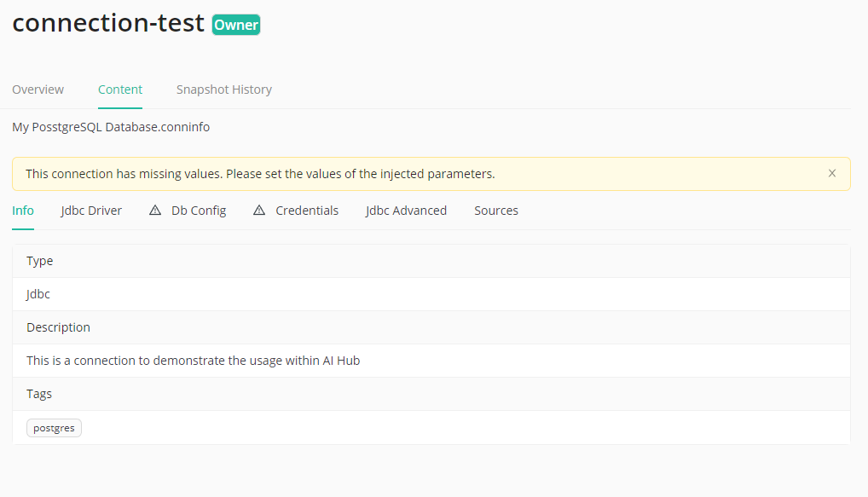868x497 pixels.
Task: Click the green Owner badge
Action: coord(236,25)
